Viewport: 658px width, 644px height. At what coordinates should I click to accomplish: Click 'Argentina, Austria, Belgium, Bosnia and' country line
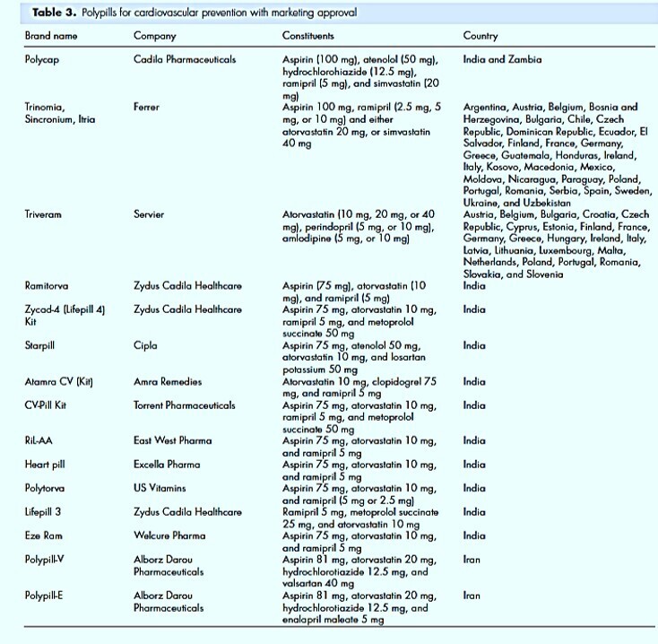(x=550, y=107)
